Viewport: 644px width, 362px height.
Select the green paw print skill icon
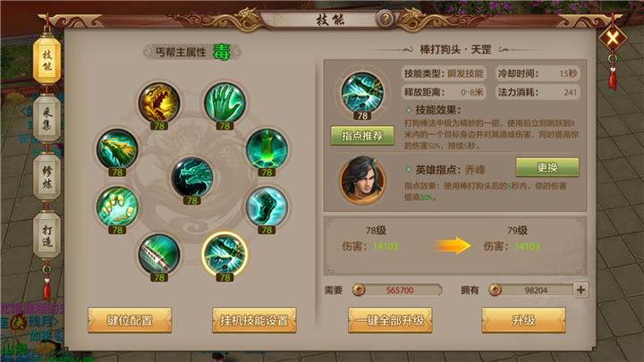click(x=117, y=206)
